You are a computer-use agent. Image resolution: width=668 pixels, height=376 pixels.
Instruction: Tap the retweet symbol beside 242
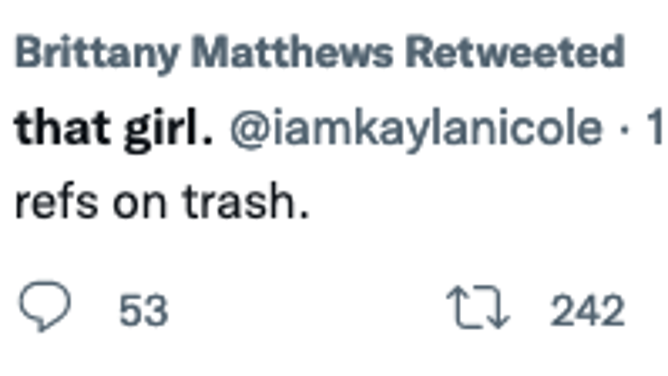[x=478, y=307]
